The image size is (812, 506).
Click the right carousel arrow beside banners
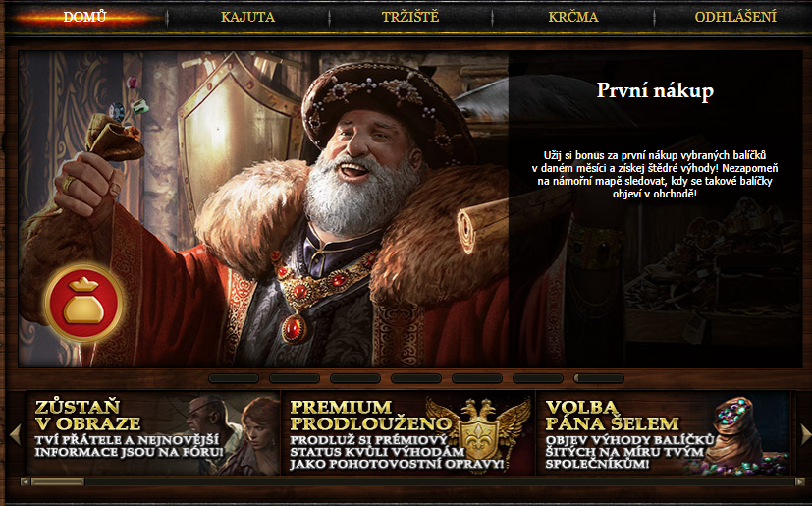pyautogui.click(x=806, y=434)
